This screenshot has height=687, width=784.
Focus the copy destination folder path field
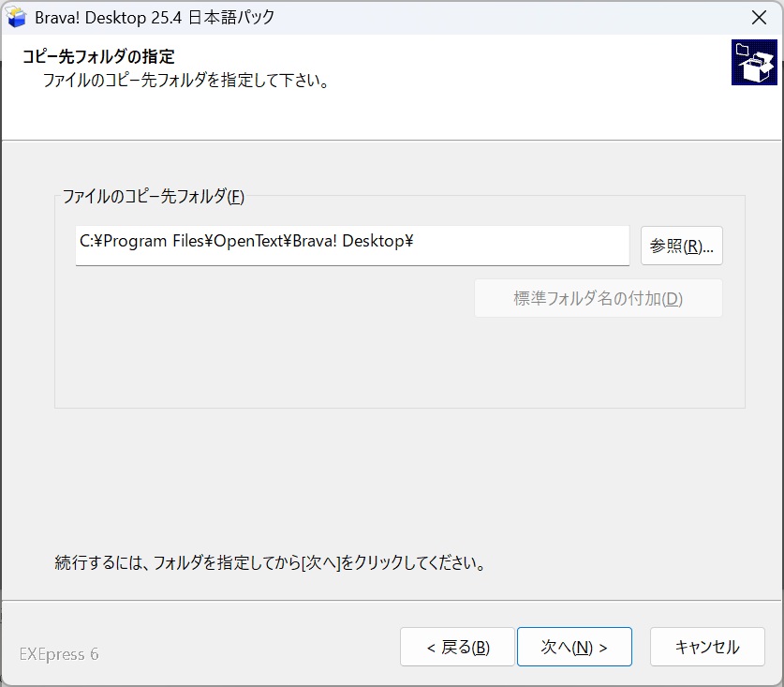pyautogui.click(x=352, y=246)
